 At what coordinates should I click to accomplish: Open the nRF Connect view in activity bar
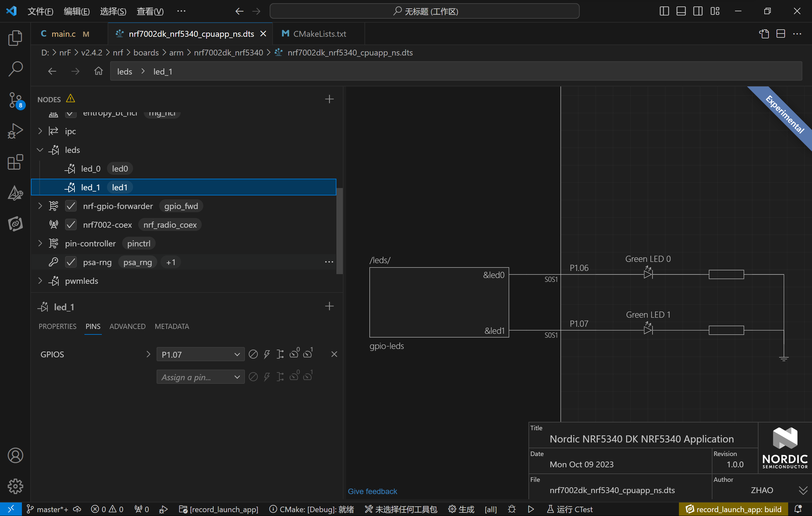coord(15,224)
